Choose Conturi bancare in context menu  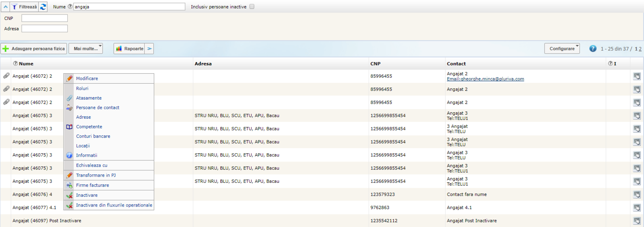tap(93, 136)
